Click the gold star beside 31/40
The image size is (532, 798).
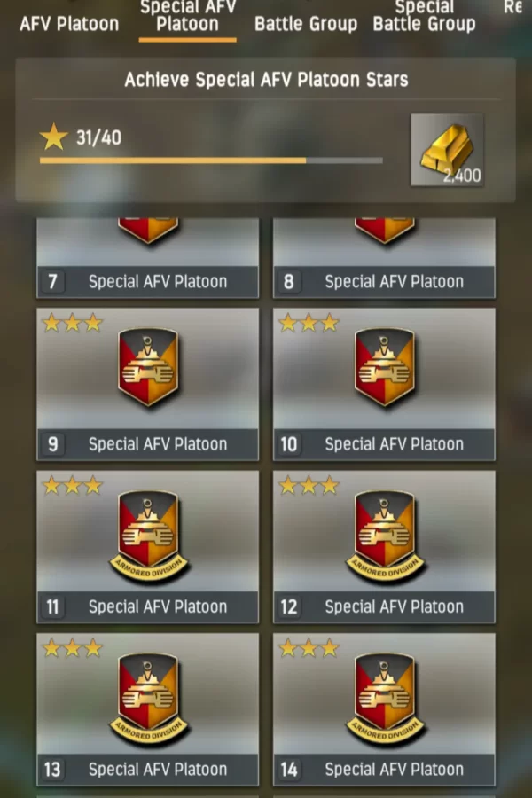[x=53, y=137]
